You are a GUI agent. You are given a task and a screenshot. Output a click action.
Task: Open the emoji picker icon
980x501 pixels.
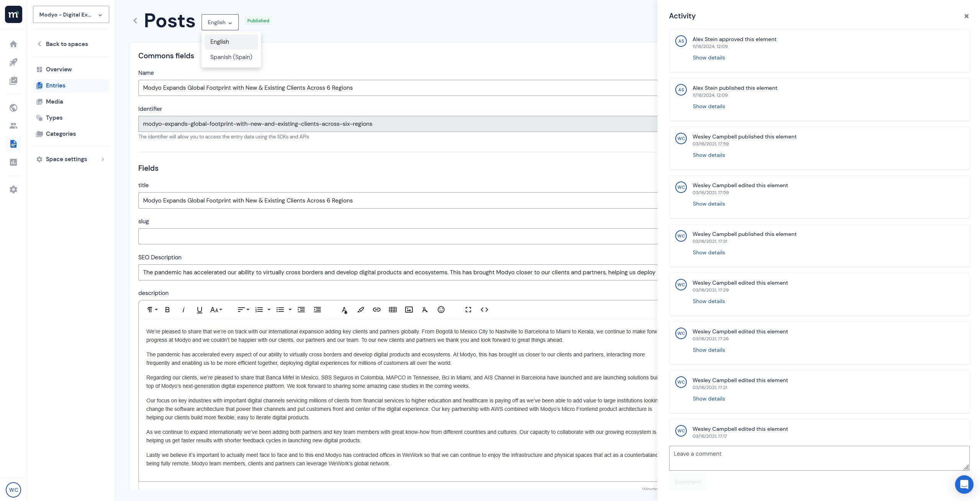(x=441, y=310)
